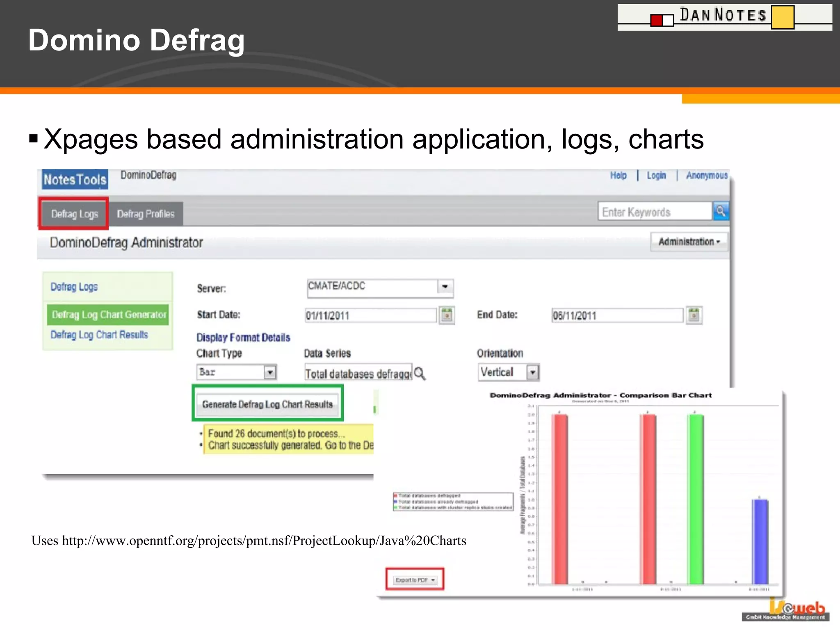
Task: Select Defrag Logs in the side navigation
Action: pos(74,287)
